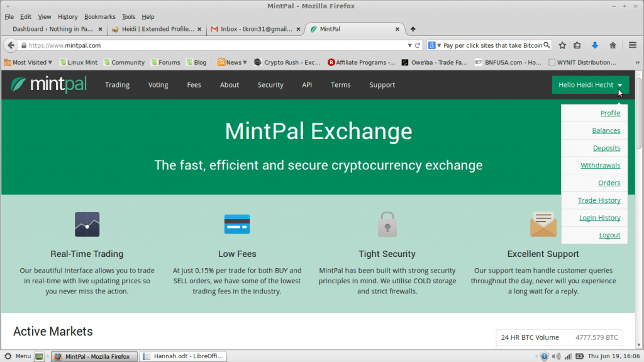Select Balances in user menu

coord(606,130)
